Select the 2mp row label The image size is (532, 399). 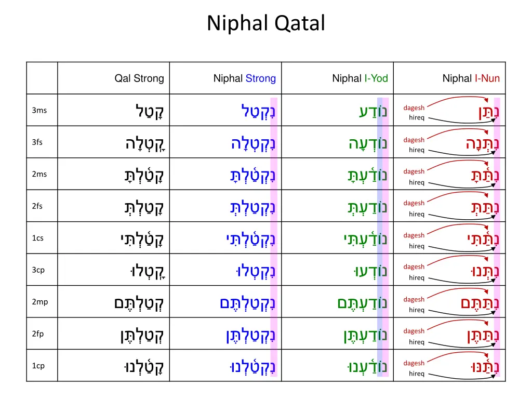point(39,302)
